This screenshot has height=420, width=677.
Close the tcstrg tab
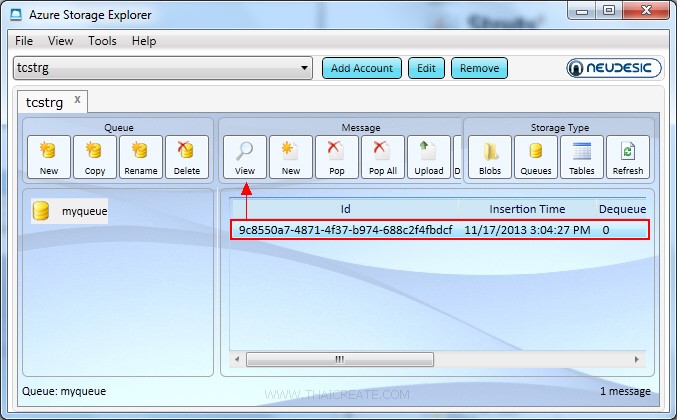tap(77, 100)
